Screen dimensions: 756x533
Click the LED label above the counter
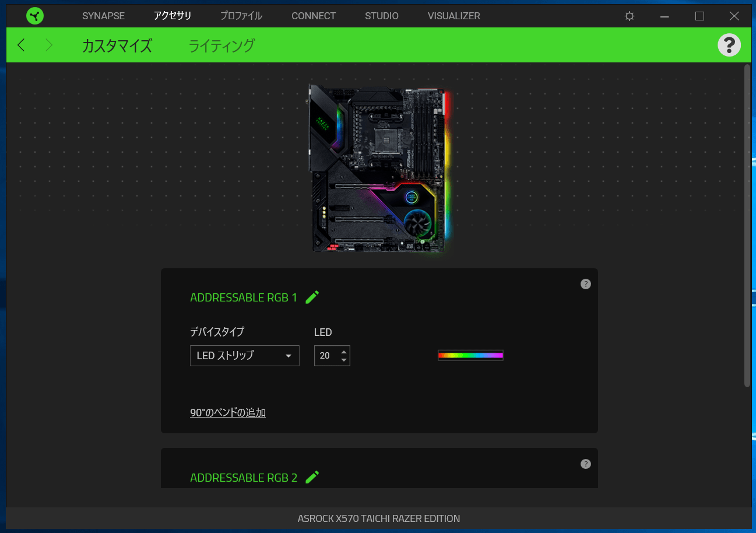(x=323, y=332)
